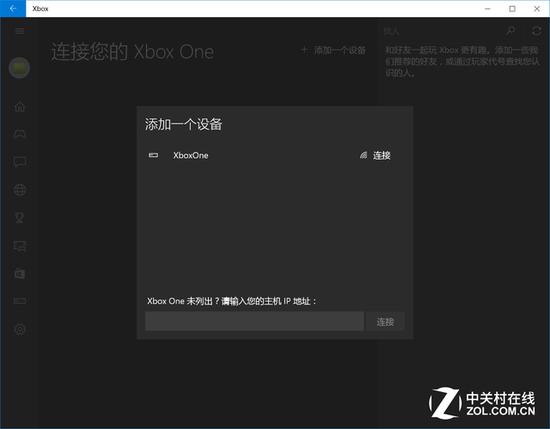
Task: Refresh the friends panel
Action: 536,31
